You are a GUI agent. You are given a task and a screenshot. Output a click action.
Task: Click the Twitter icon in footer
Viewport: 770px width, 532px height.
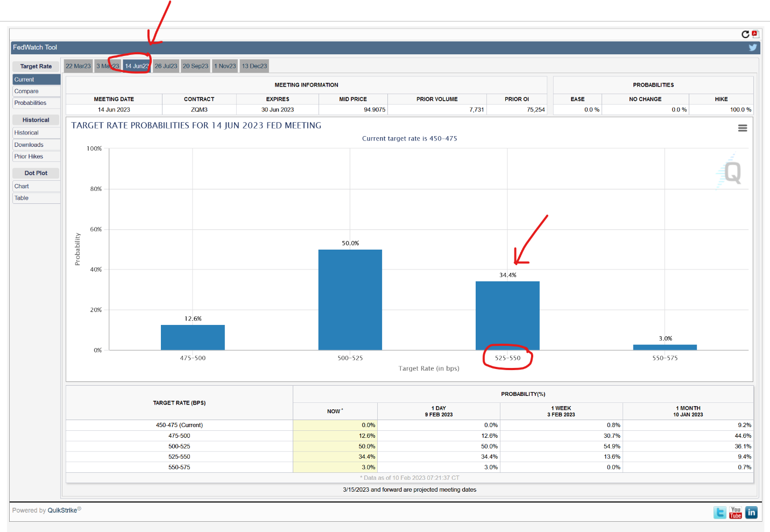coord(719,512)
